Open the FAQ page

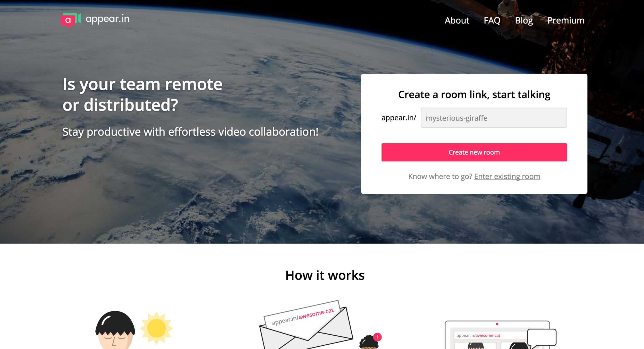pos(492,20)
